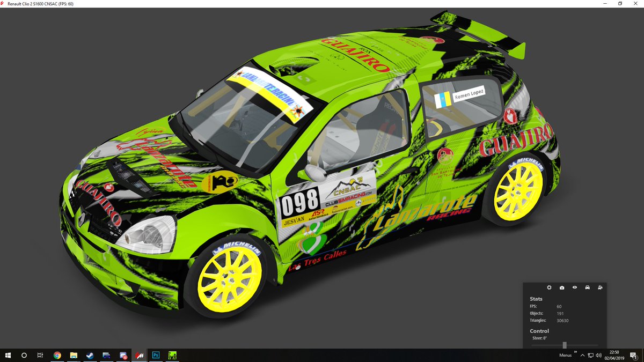Open Cortana search circle
This screenshot has width=644, height=362.
point(24,355)
